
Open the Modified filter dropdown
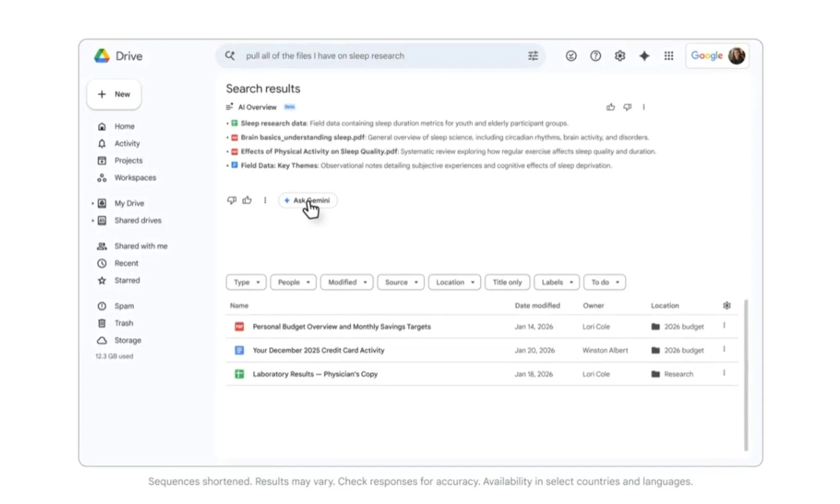[346, 282]
